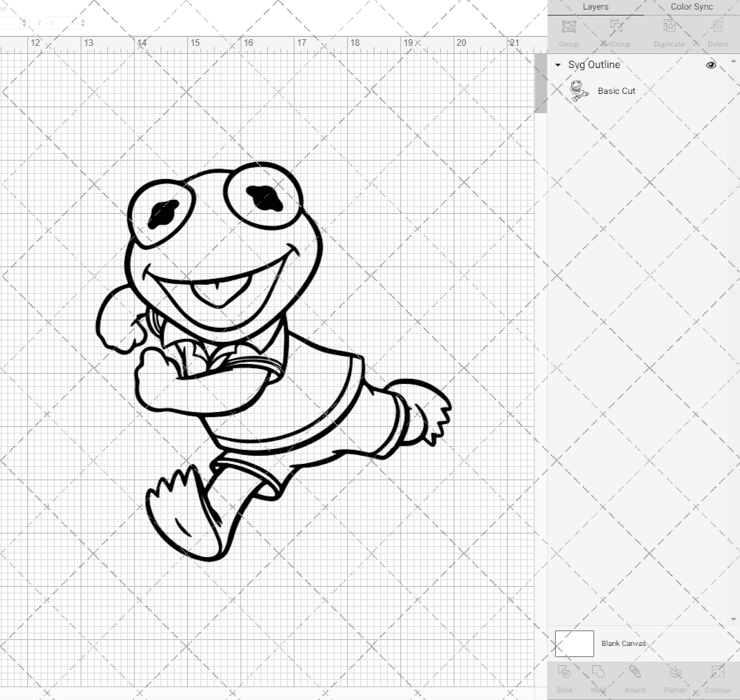Click the Y position input field
740x700 pixels.
click(x=61, y=23)
